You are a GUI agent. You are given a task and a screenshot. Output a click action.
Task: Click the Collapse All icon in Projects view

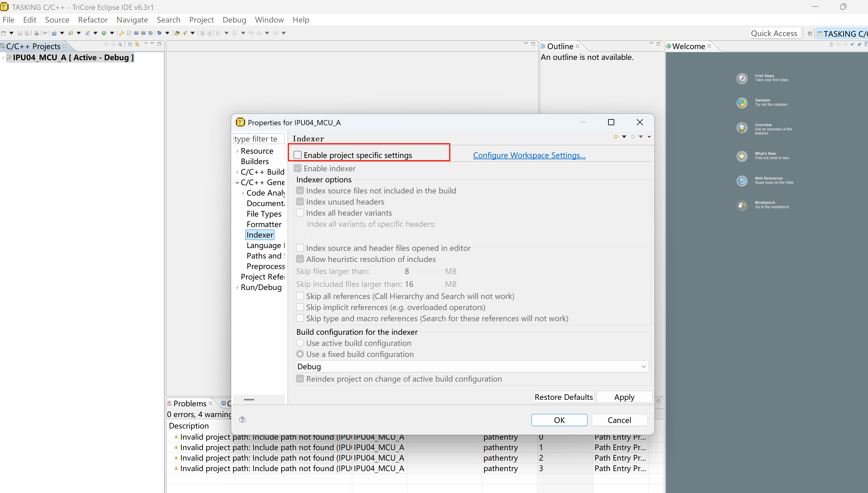click(130, 44)
